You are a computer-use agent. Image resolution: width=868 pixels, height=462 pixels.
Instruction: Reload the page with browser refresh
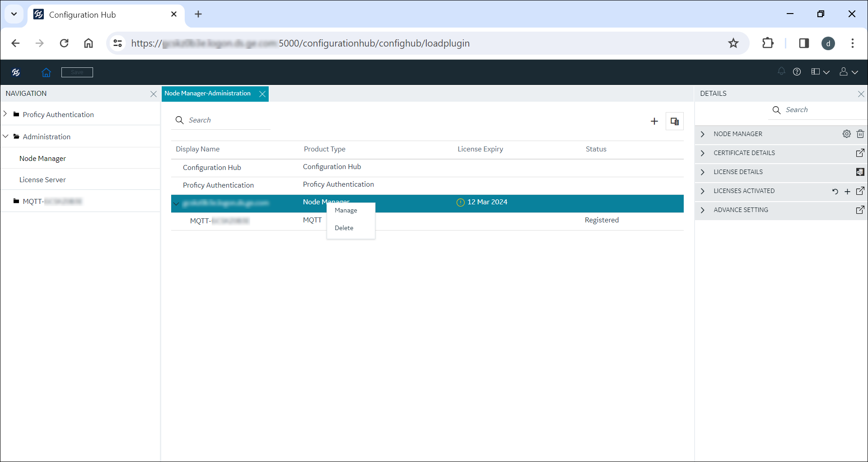64,43
